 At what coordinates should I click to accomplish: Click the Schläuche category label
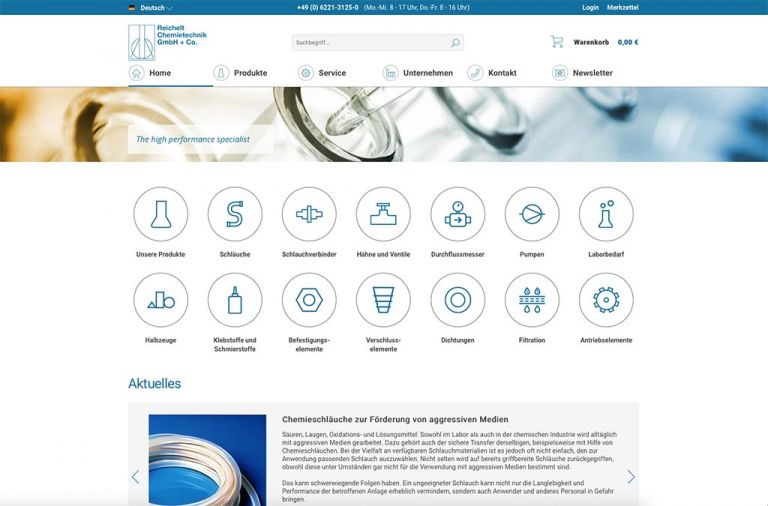coord(235,254)
